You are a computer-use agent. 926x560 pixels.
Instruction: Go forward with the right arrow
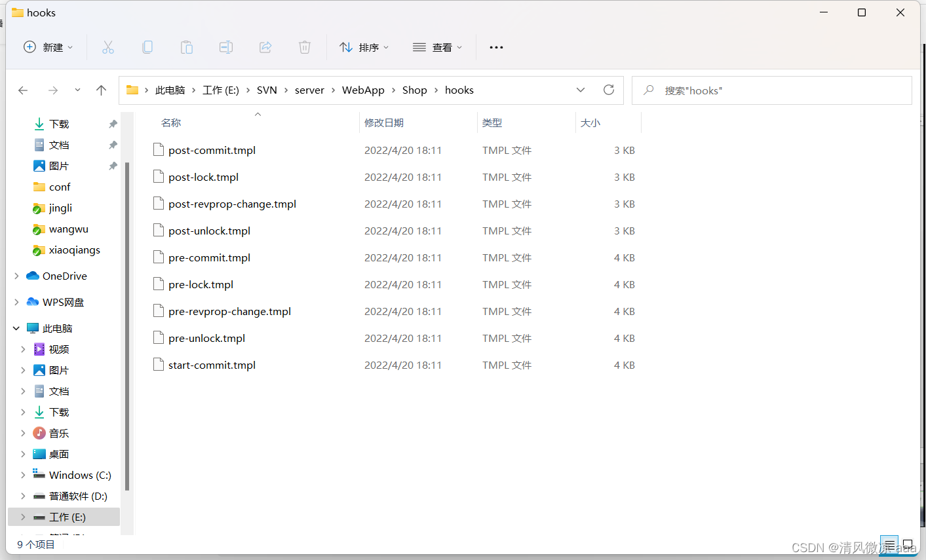pos(53,90)
